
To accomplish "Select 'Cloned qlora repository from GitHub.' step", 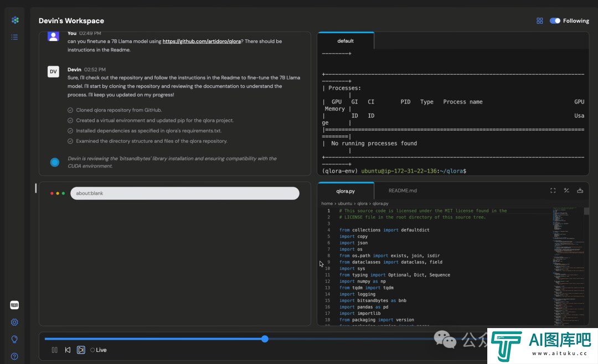I will point(119,110).
